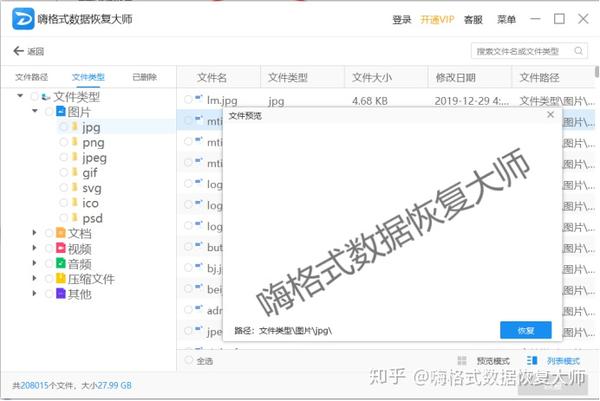Click the 压缩文件 category icon
Viewport: 600px width, 401px height.
[61, 278]
